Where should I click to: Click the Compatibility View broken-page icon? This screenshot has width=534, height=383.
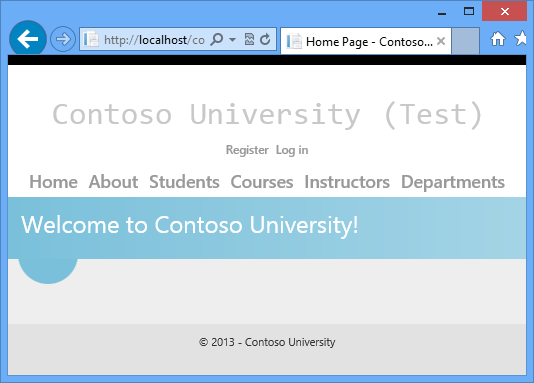point(249,39)
